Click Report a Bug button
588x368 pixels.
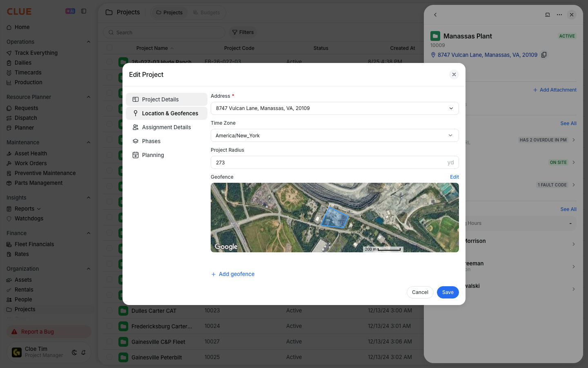point(49,332)
